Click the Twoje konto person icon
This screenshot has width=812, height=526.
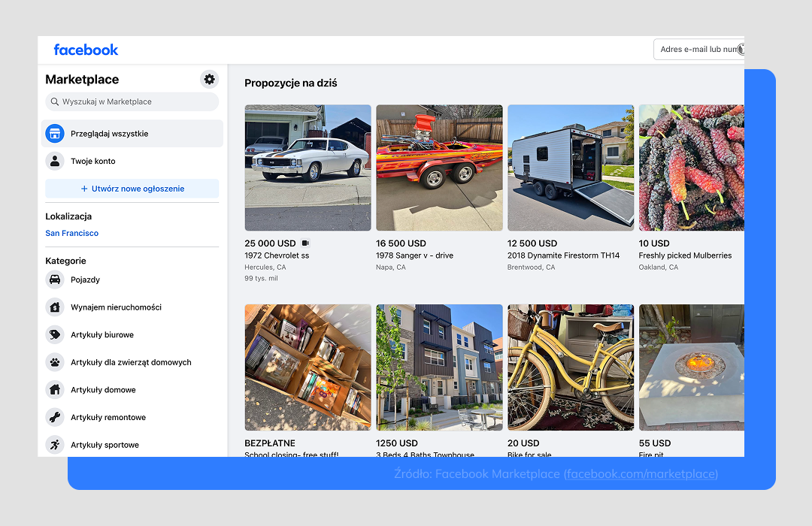(54, 161)
